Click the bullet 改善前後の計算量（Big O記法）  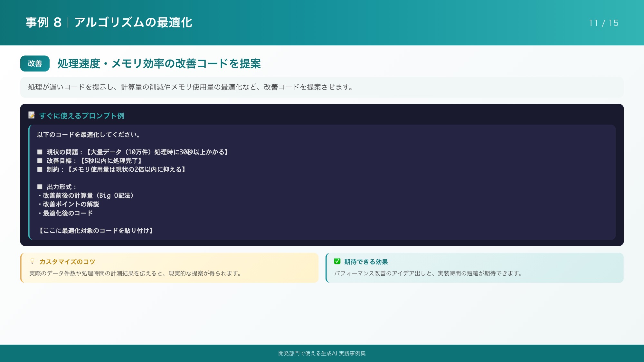point(86,195)
